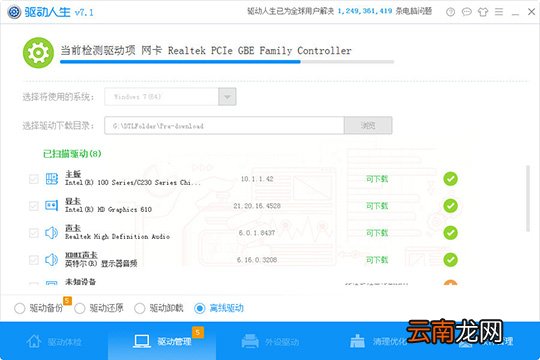Click 可下载 link for 主板 row
The image size is (540, 360).
[x=377, y=179]
